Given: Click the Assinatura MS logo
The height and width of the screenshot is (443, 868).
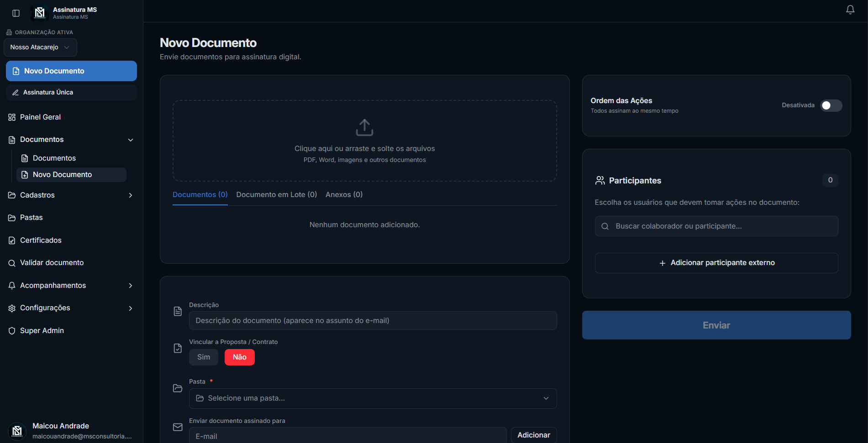Looking at the screenshot, I should tap(40, 13).
